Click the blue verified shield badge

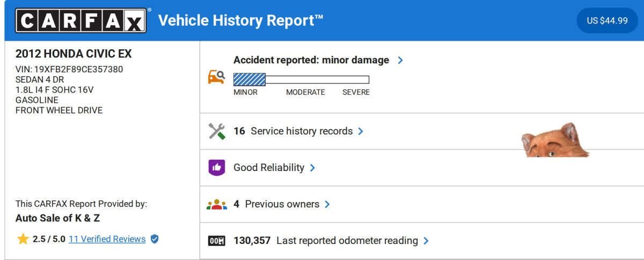[155, 239]
